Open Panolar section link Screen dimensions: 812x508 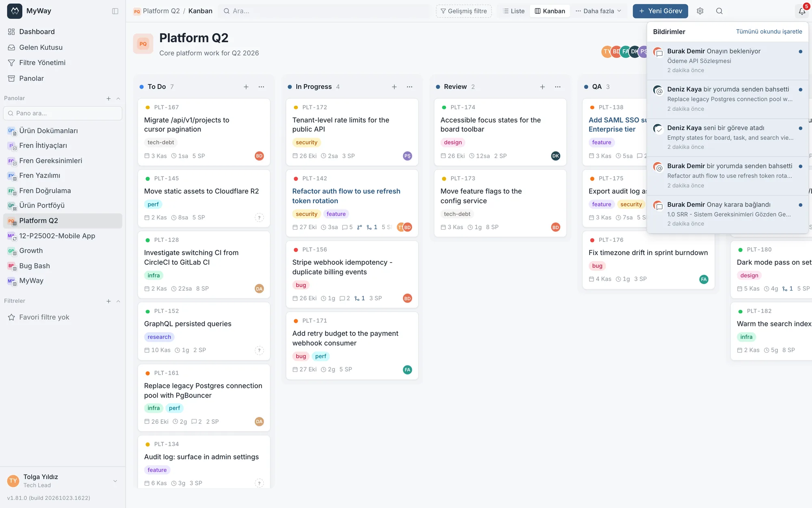click(63, 78)
